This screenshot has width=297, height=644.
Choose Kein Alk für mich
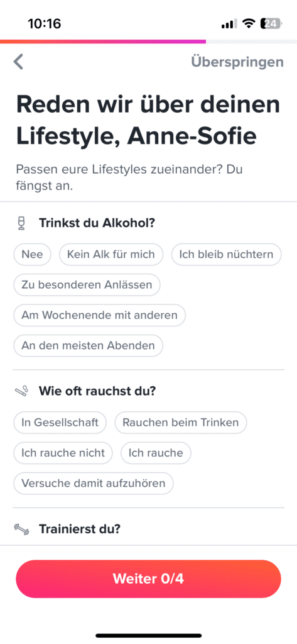tap(111, 254)
